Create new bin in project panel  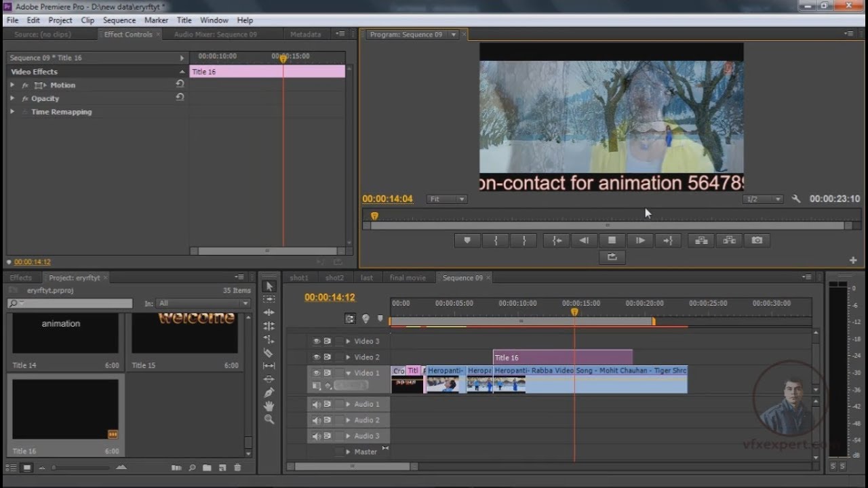[x=207, y=468]
